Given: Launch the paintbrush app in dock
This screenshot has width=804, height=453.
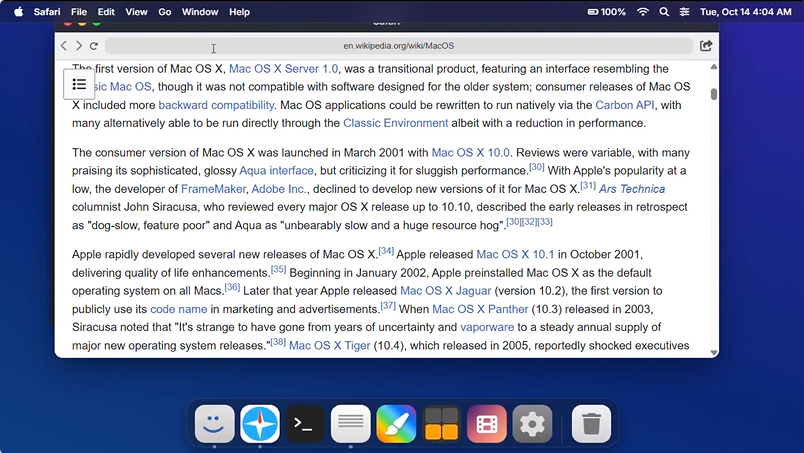Looking at the screenshot, I should 396,424.
